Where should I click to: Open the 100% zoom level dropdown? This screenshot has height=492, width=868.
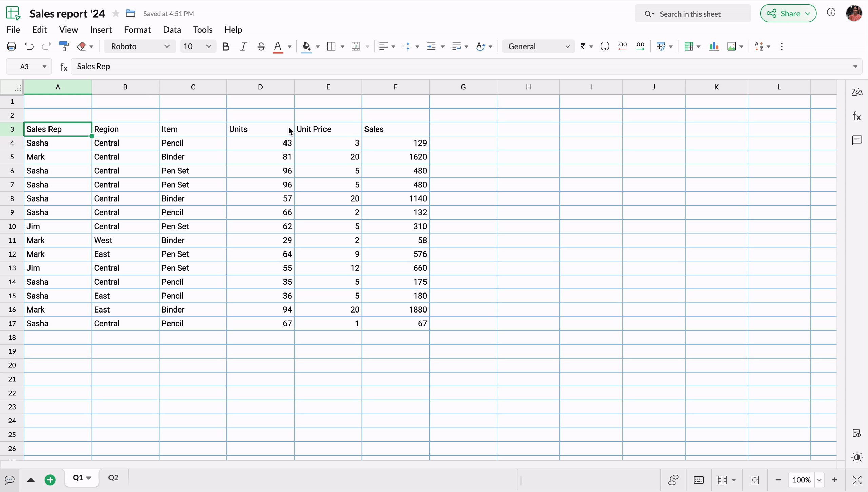(819, 480)
